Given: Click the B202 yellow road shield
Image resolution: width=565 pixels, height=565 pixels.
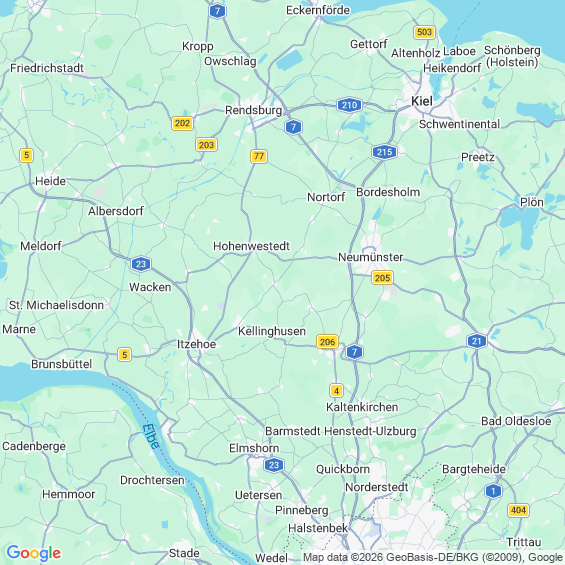Looking at the screenshot, I should pos(182,123).
